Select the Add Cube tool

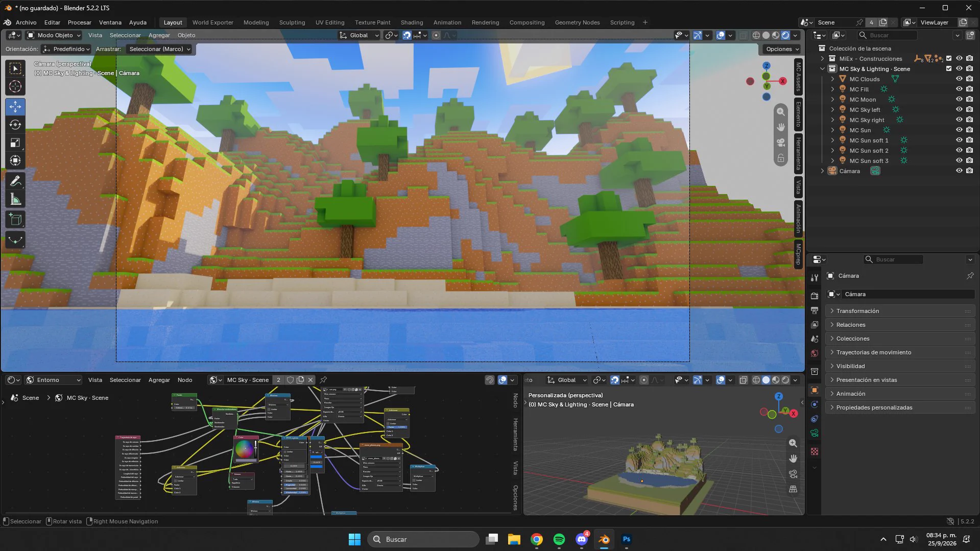(15, 220)
